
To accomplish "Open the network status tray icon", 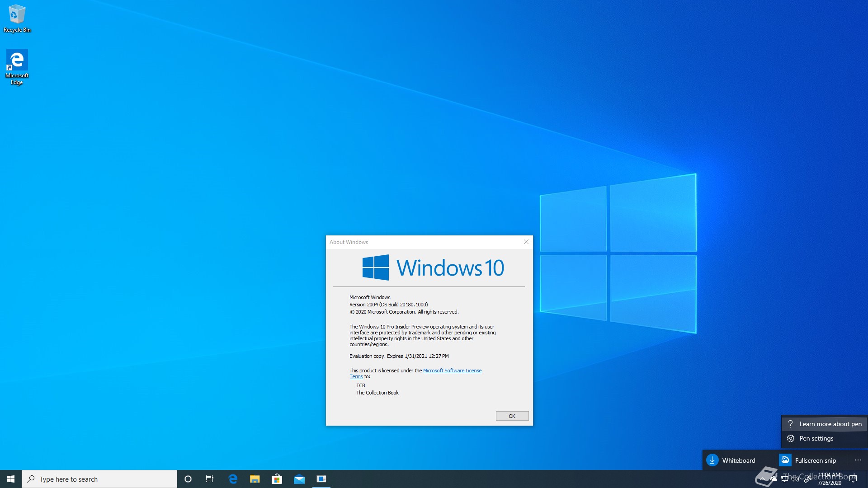I will click(x=784, y=479).
